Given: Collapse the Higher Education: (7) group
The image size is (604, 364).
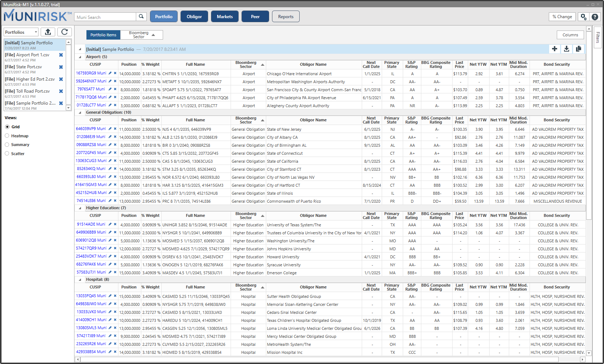Looking at the screenshot, I should point(80,208).
